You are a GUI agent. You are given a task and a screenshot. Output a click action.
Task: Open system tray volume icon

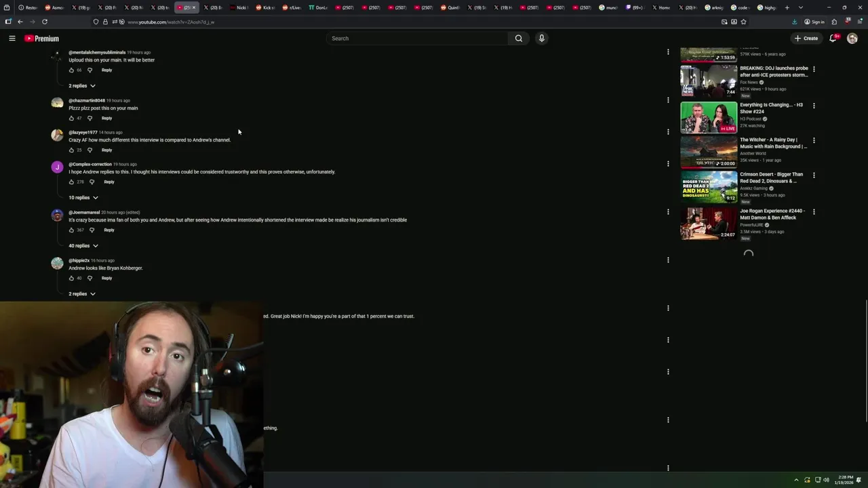[827, 480]
